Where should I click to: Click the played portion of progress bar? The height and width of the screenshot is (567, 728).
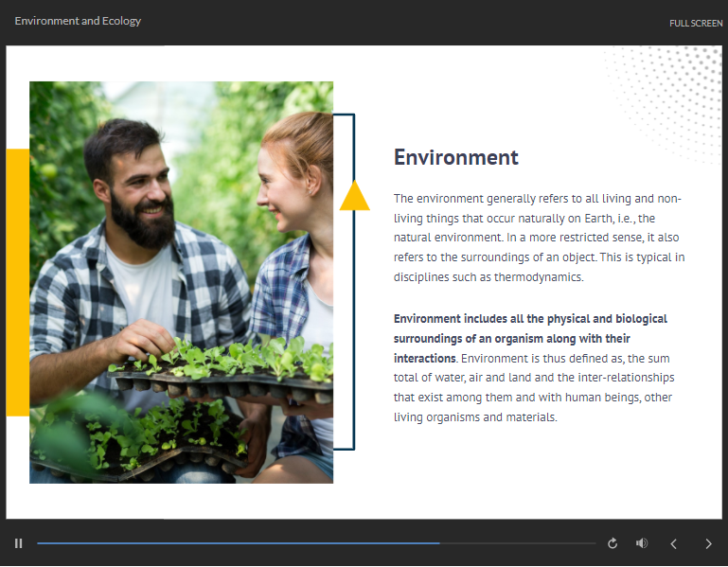tap(237, 543)
